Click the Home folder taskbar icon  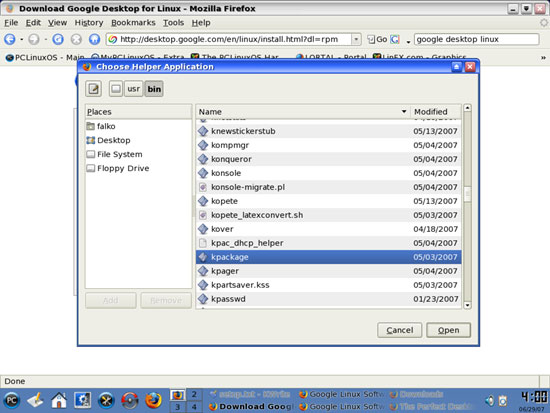pyautogui.click(x=59, y=400)
